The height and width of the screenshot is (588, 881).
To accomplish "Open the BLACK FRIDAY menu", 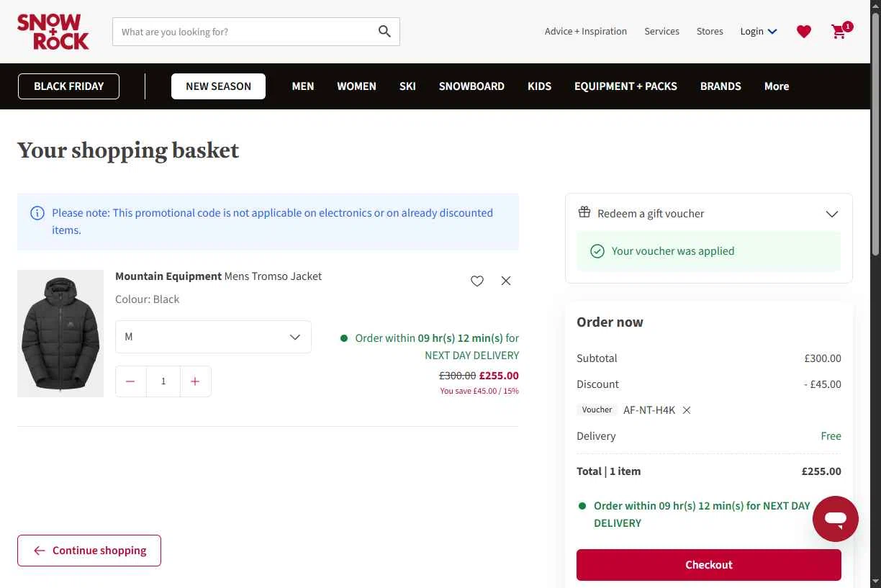I will click(x=69, y=86).
